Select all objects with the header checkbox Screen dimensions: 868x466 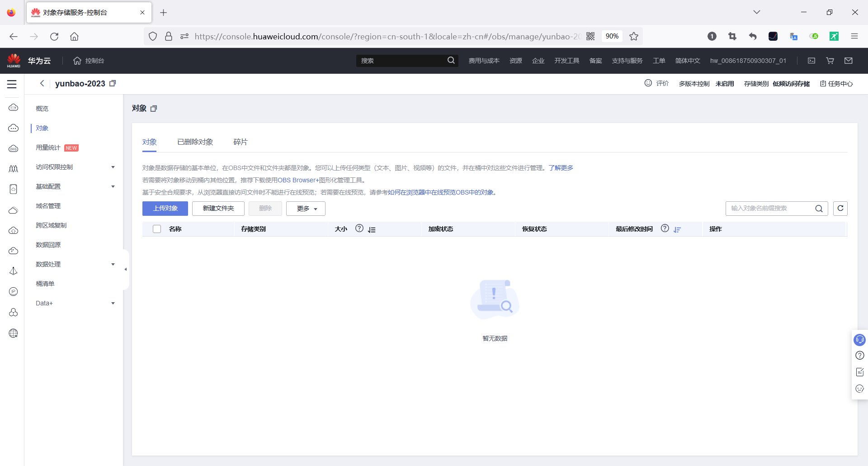[x=156, y=229]
